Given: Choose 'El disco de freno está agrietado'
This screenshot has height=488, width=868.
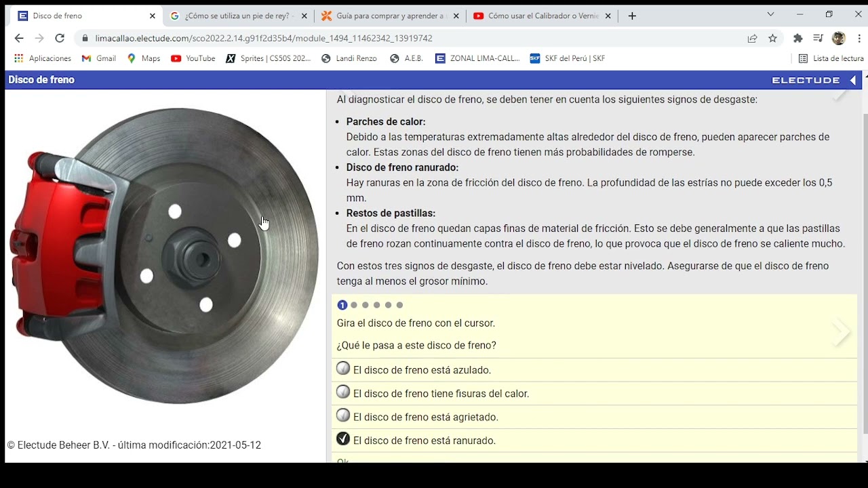Looking at the screenshot, I should coord(343,415).
